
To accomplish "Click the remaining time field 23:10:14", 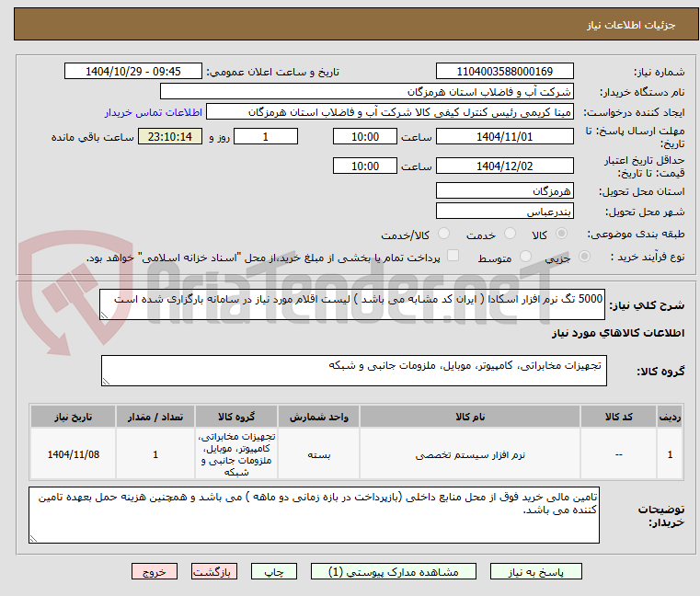I will tap(169, 137).
